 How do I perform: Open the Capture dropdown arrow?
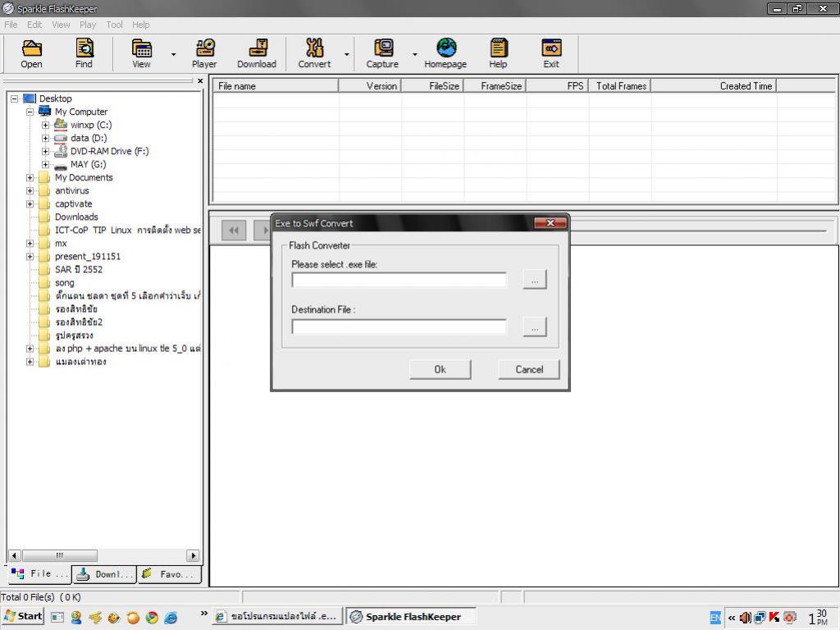coord(414,55)
